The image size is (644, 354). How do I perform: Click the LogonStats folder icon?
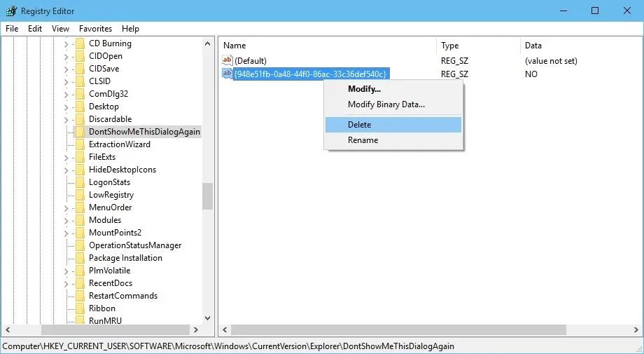[x=80, y=182]
